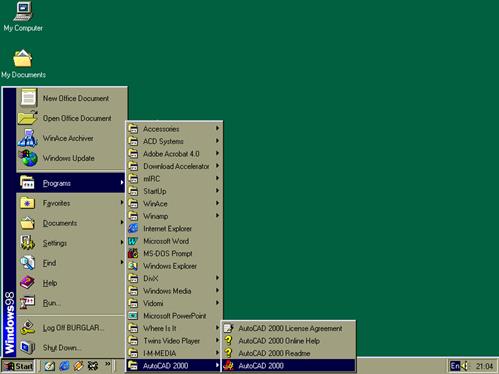Select Favorites in the Start menu
The width and height of the screenshot is (499, 374).
71,203
